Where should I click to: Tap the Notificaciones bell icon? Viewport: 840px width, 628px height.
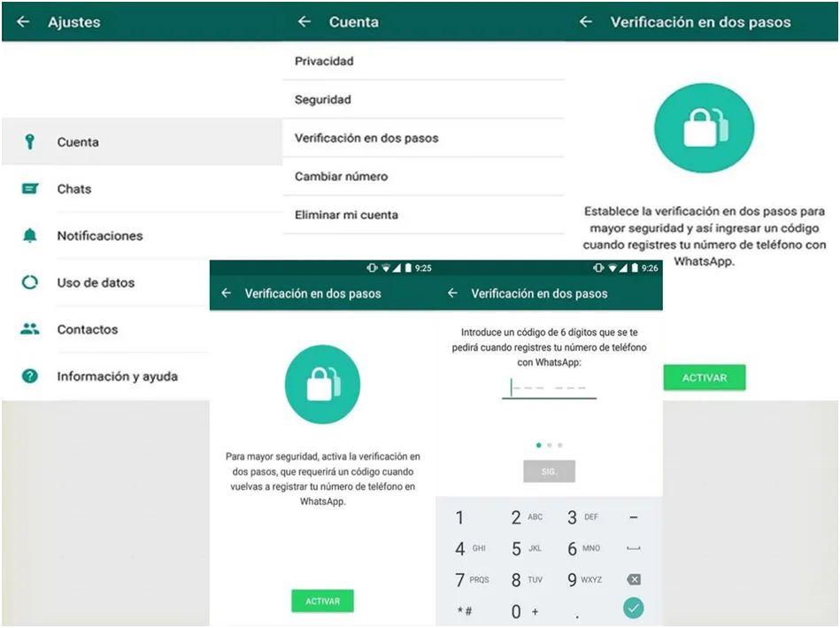coord(30,236)
